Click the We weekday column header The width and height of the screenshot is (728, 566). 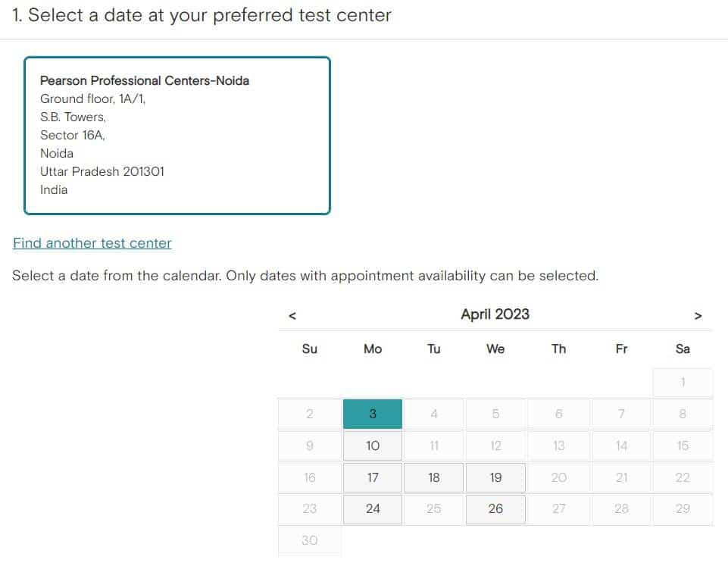point(495,349)
